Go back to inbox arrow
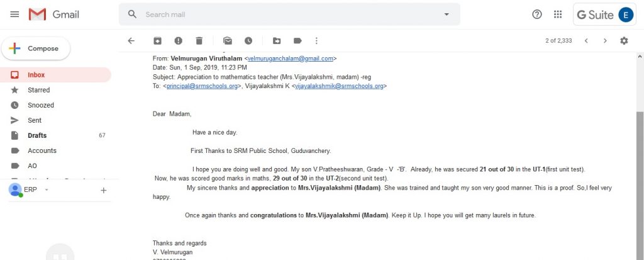644x260 pixels. [x=131, y=41]
